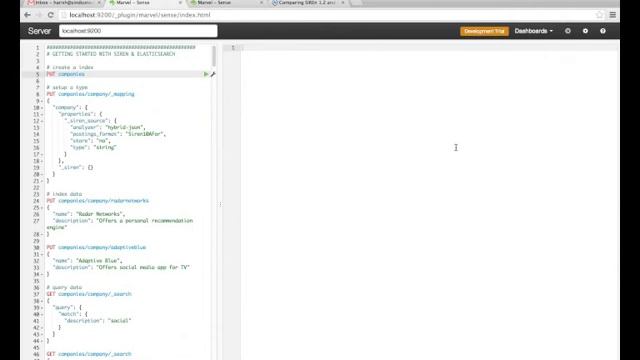Click the "Offers social media app for TV" line
The width and height of the screenshot is (640, 360).
pyautogui.click(x=121, y=267)
